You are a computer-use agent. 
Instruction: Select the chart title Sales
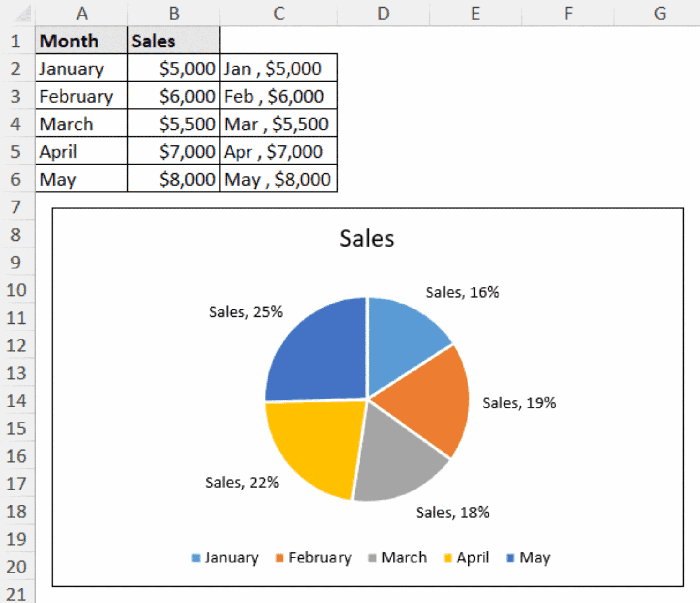click(367, 237)
